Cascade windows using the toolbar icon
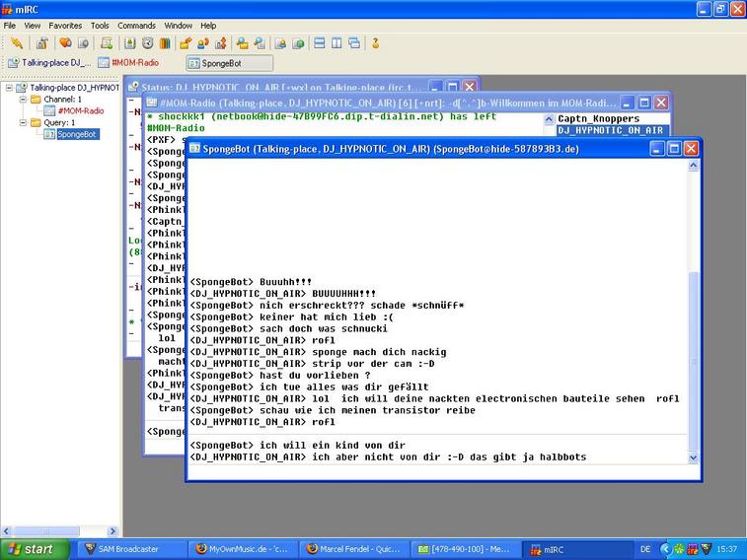The image size is (747, 560). (x=353, y=43)
